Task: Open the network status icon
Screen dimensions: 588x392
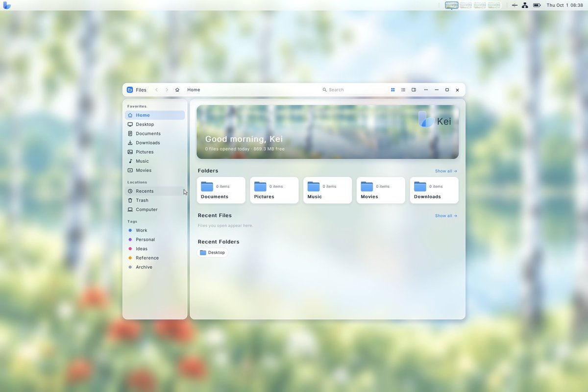Action: click(525, 5)
